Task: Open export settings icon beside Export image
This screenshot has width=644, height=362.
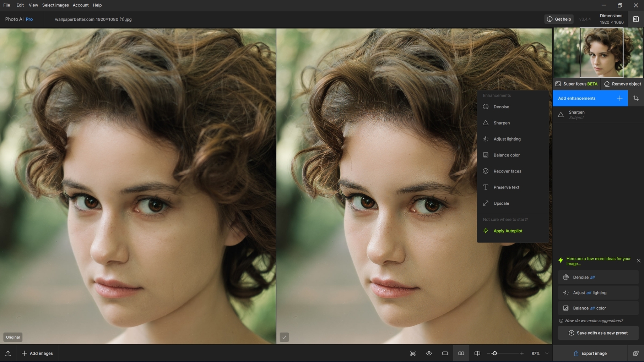Action: [635, 353]
